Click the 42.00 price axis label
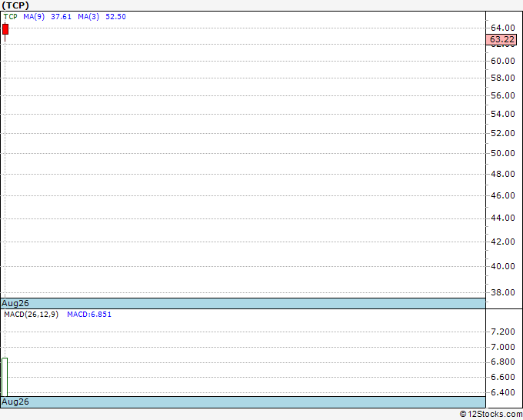523x420 pixels. tap(503, 242)
